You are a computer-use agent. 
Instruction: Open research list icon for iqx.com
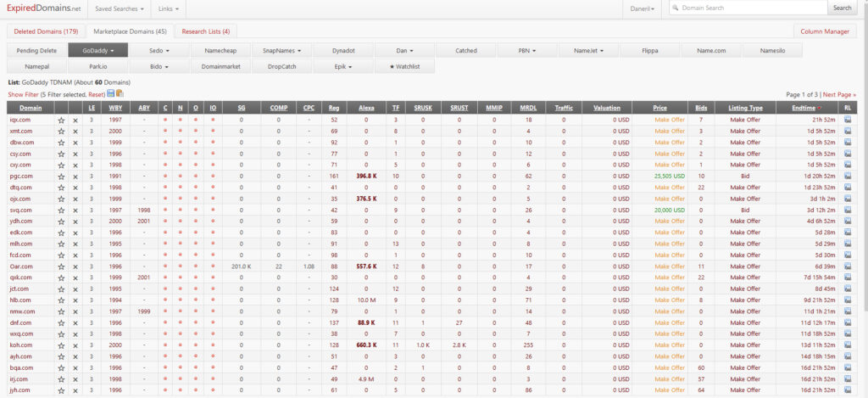coord(848,119)
